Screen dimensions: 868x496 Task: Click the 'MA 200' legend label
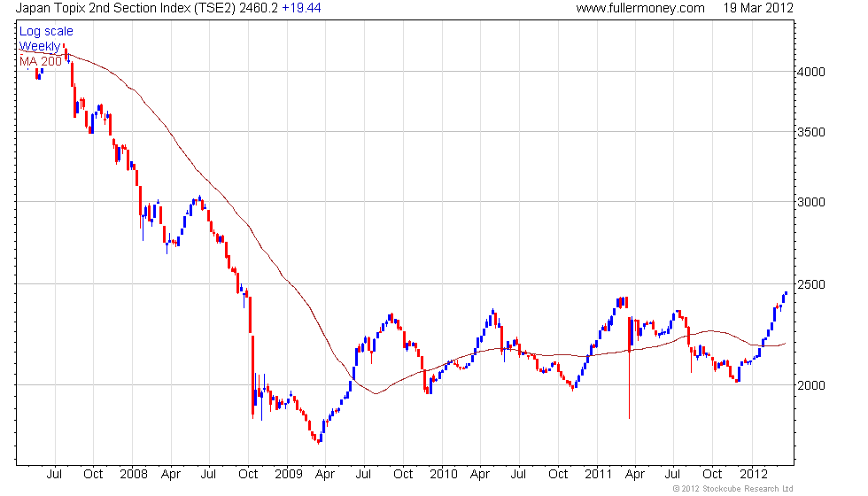[x=41, y=61]
